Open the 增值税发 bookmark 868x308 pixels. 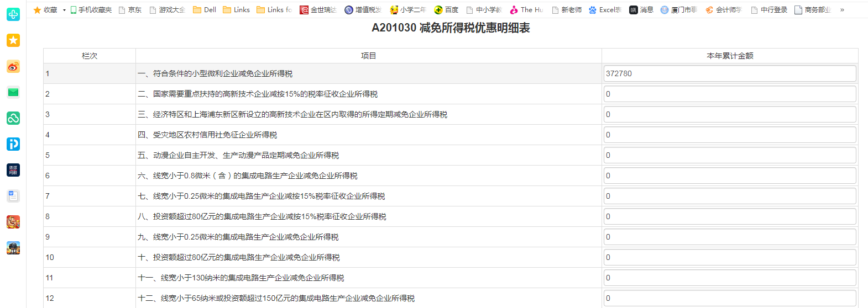click(363, 10)
